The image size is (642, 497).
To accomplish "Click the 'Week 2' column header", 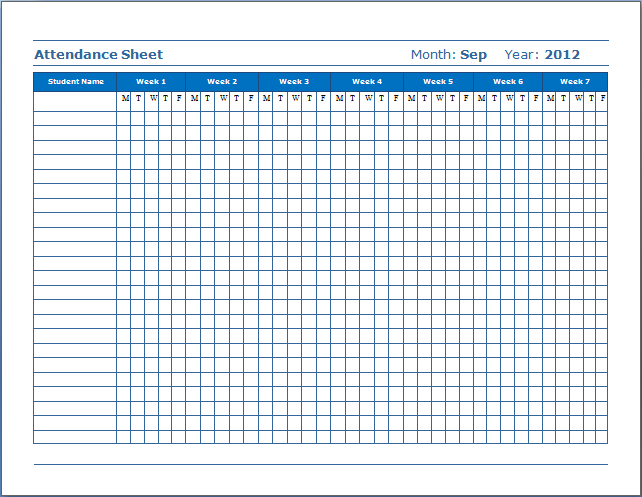I will (222, 81).
